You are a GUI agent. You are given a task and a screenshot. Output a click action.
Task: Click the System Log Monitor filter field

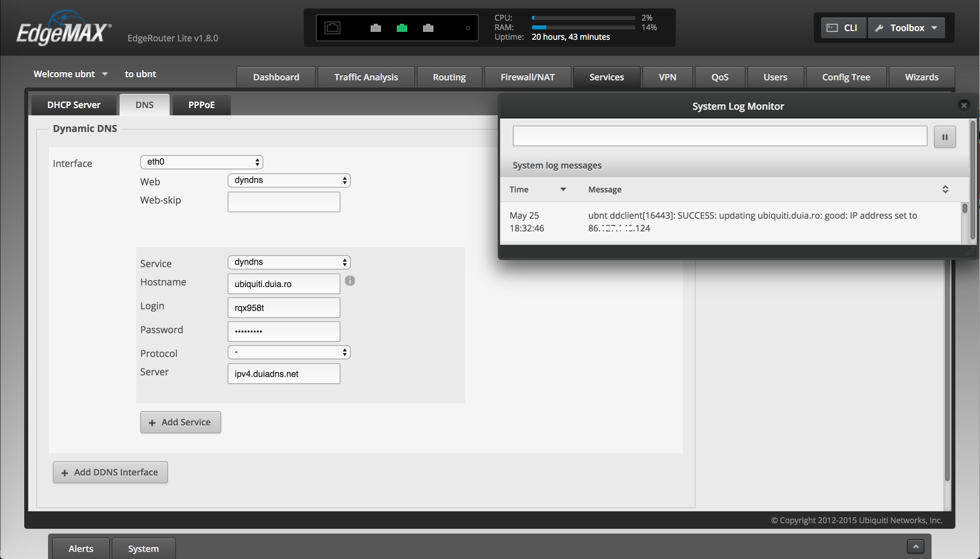click(x=720, y=136)
